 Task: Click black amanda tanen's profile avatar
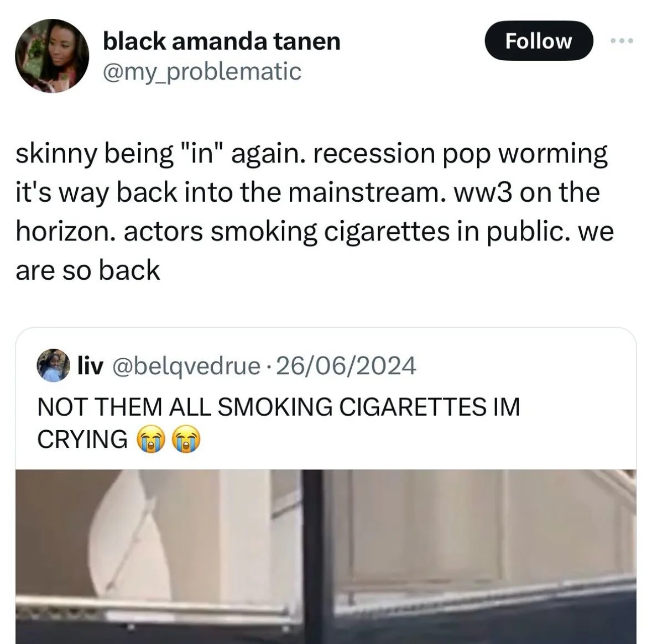tap(52, 56)
